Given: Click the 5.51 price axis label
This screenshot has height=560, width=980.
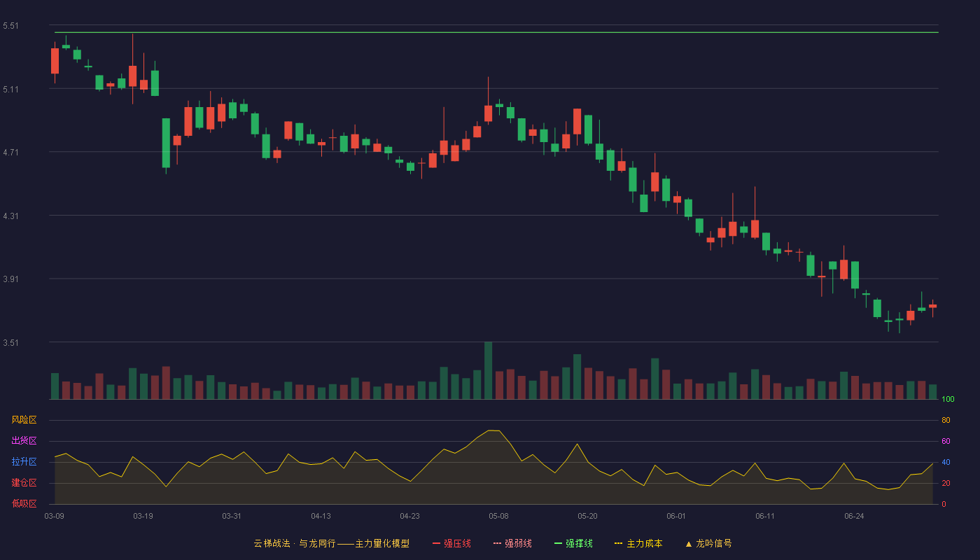Looking at the screenshot, I should point(10,26).
